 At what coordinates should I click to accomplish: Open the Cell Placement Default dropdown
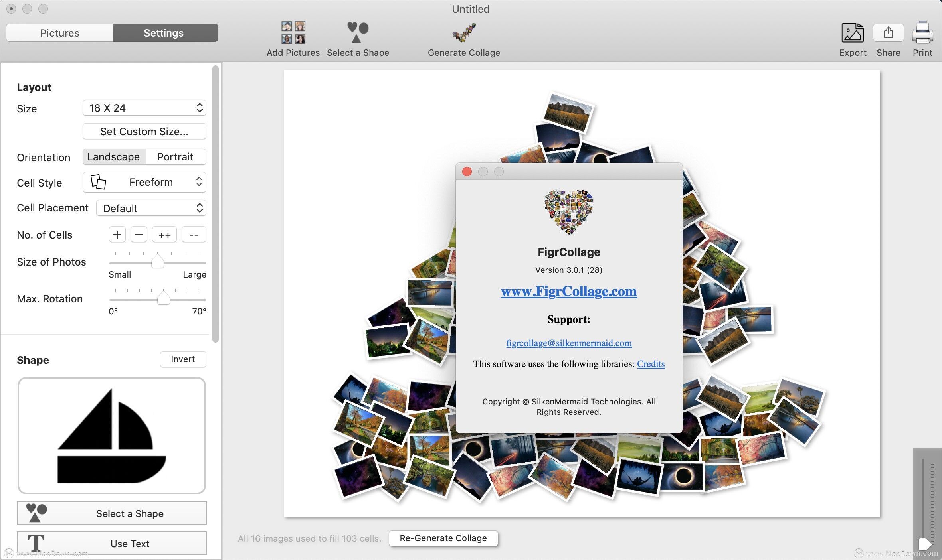[151, 208]
